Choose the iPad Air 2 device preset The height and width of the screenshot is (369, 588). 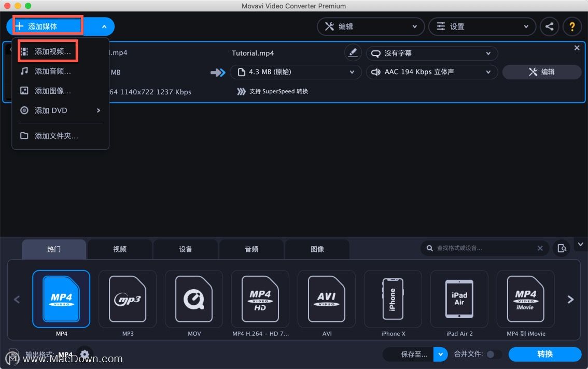459,299
